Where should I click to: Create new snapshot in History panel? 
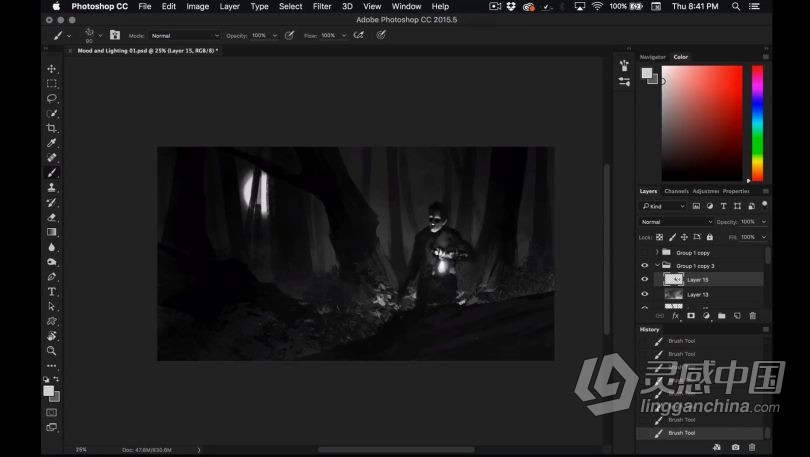pyautogui.click(x=736, y=447)
